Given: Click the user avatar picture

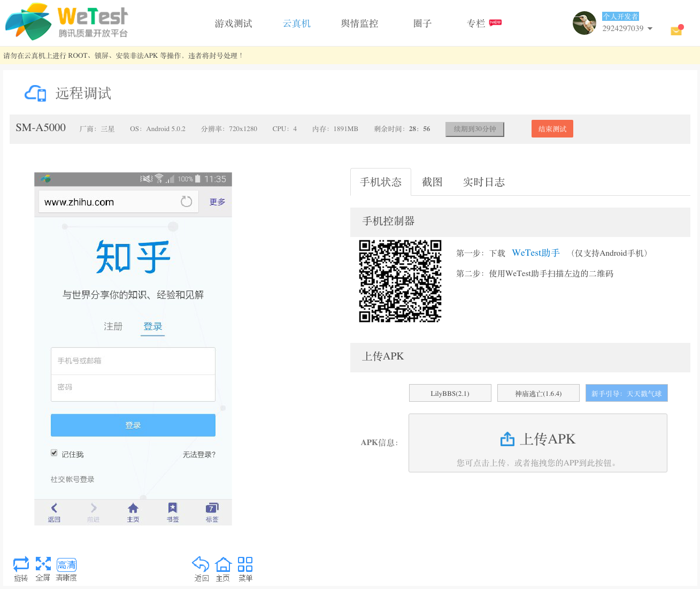Looking at the screenshot, I should point(584,23).
